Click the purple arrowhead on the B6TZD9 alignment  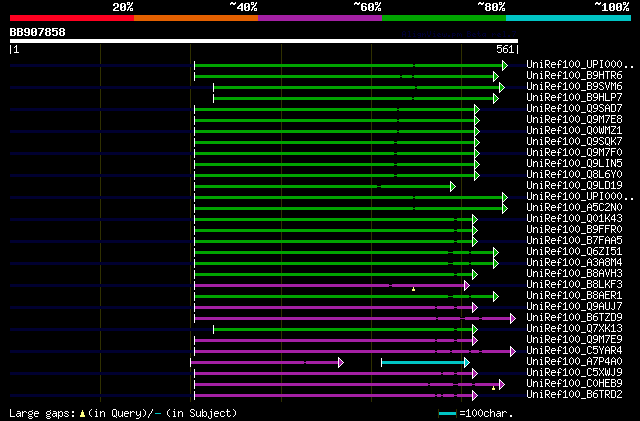pyautogui.click(x=513, y=319)
